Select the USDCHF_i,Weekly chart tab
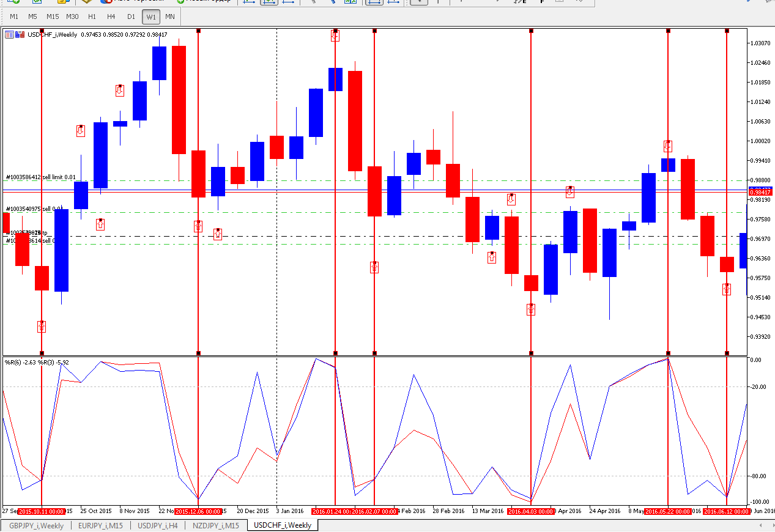This screenshot has width=775, height=532. (x=283, y=525)
